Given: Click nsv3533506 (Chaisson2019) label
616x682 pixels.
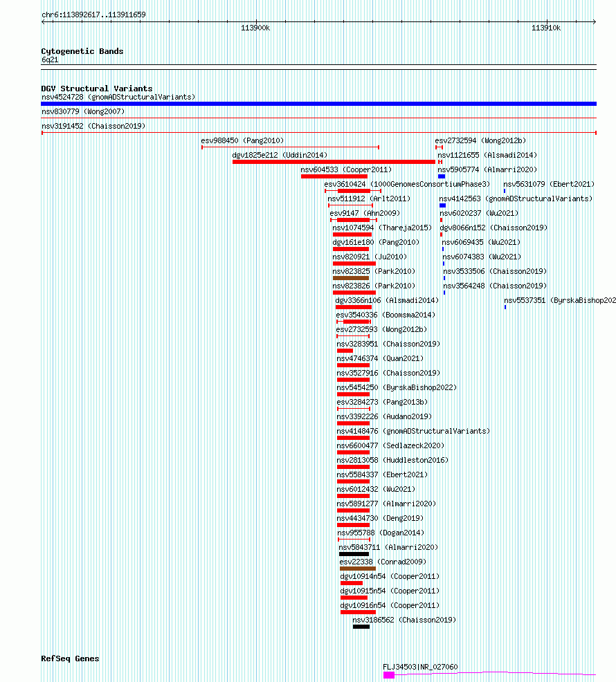Looking at the screenshot, I should tap(495, 271).
